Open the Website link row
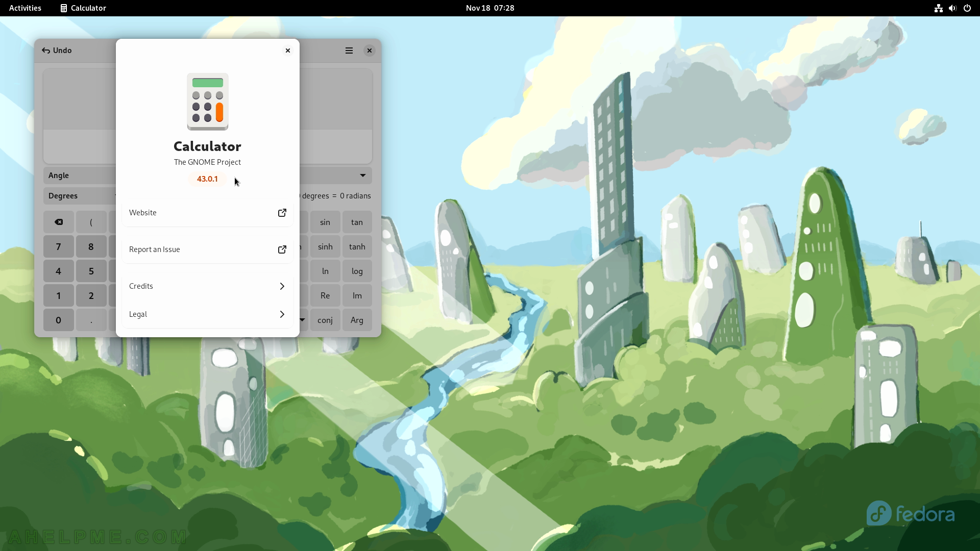This screenshot has width=980, height=551. pyautogui.click(x=207, y=213)
